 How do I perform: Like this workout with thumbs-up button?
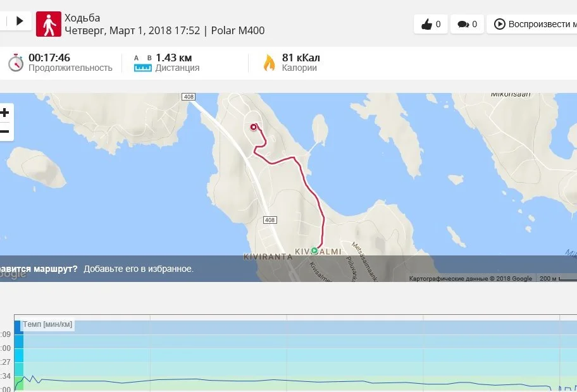(x=431, y=25)
